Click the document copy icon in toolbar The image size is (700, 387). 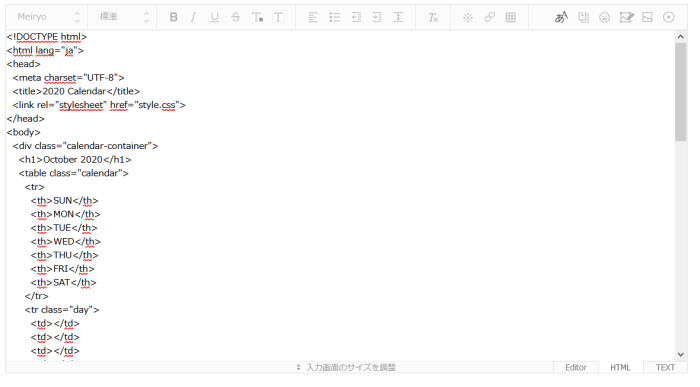tap(583, 17)
